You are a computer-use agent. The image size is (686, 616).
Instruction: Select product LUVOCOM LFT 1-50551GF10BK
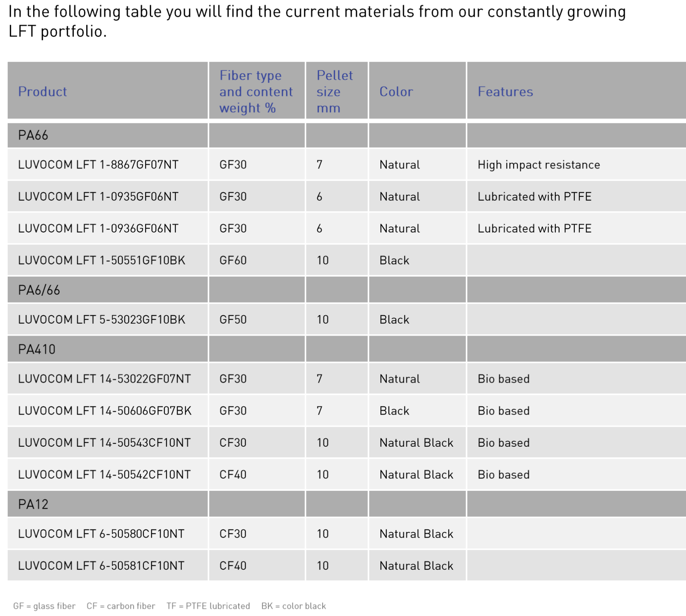coord(101,260)
